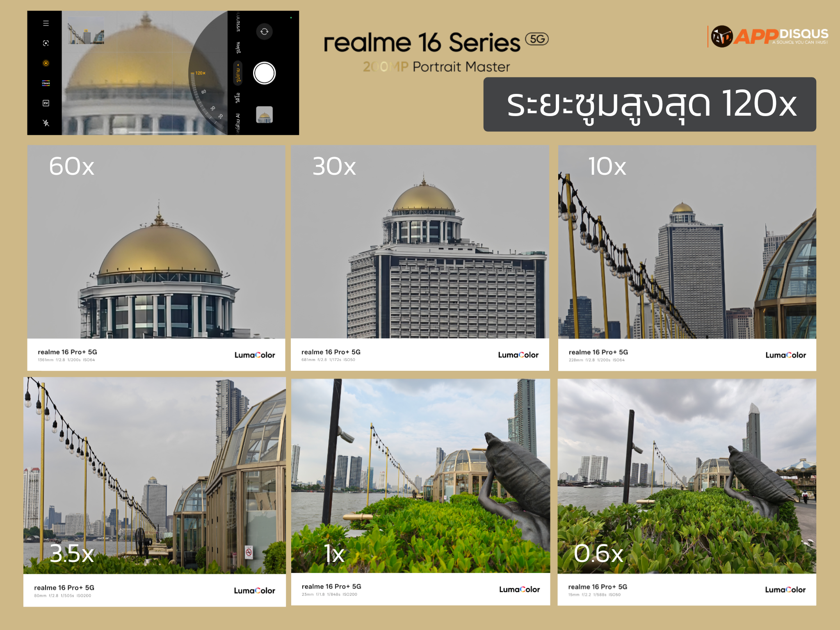Click the zoom preview mini-map thumbnail
The width and height of the screenshot is (840, 630).
click(x=86, y=31)
